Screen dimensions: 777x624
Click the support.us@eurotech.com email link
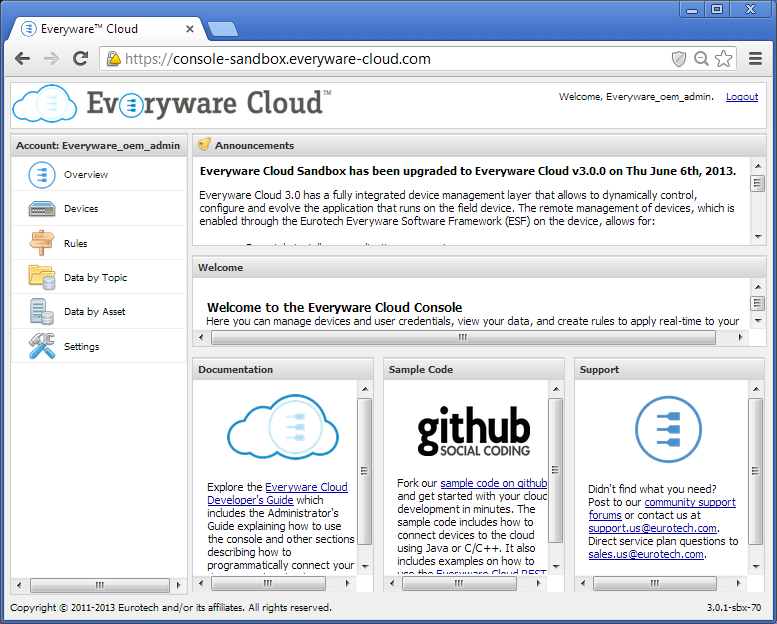pos(653,528)
